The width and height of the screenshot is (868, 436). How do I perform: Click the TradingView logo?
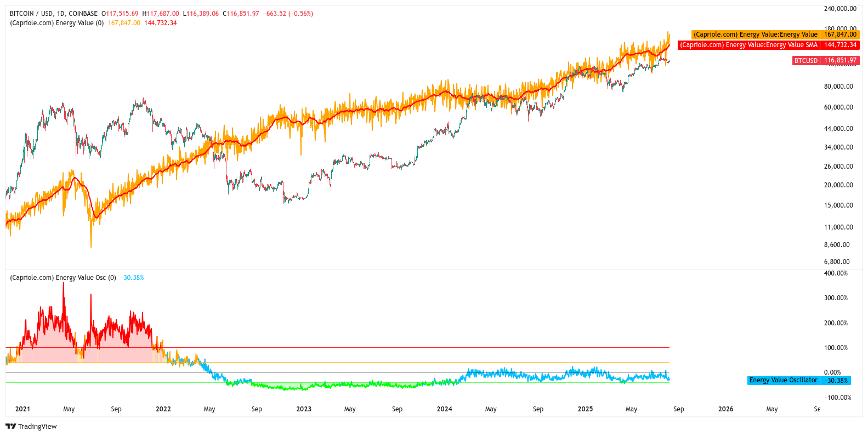pos(31,426)
